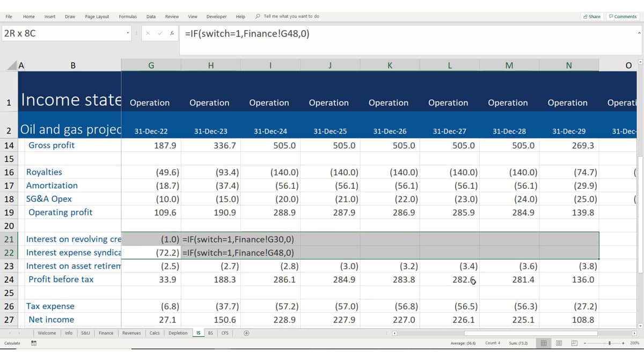Switch to the Welcome sheet tab

coord(47,333)
